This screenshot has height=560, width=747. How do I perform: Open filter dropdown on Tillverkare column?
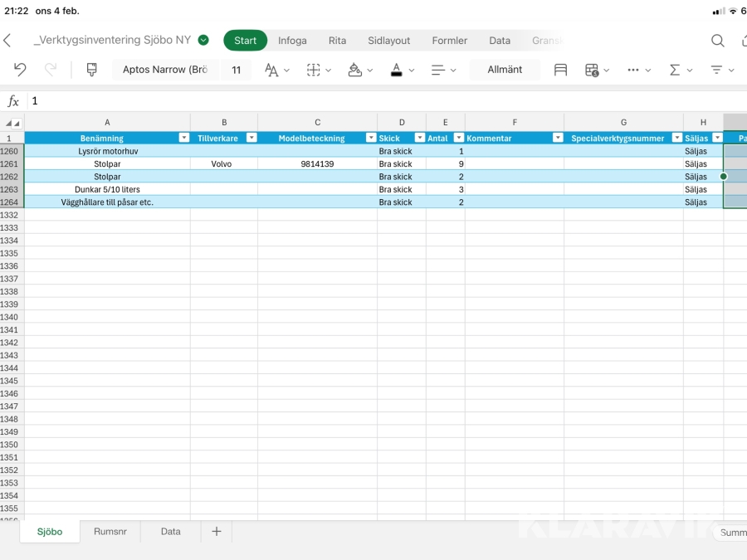(251, 139)
